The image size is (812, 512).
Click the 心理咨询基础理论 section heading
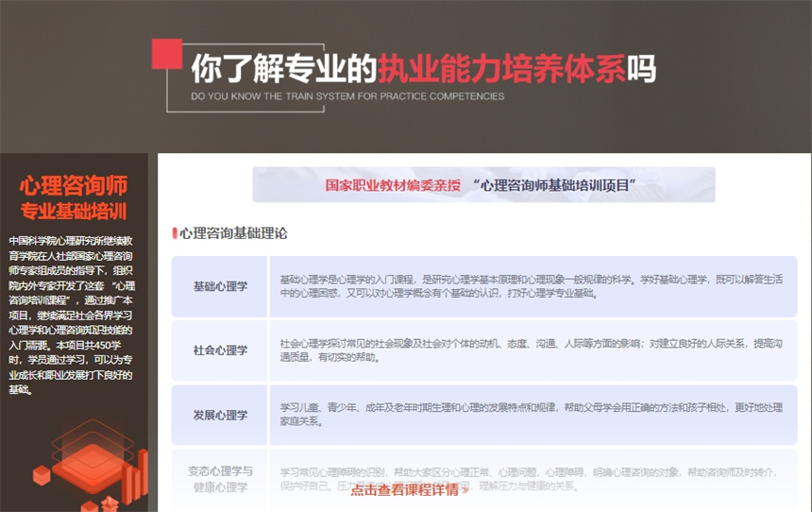[233, 233]
